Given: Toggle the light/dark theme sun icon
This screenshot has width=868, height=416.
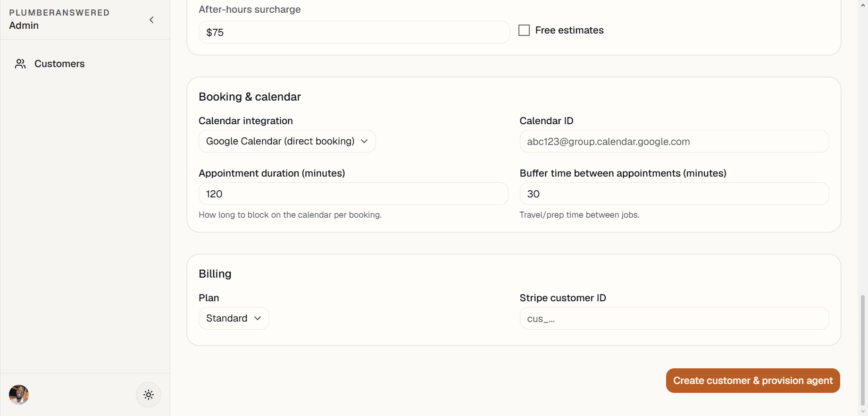Looking at the screenshot, I should 149,395.
